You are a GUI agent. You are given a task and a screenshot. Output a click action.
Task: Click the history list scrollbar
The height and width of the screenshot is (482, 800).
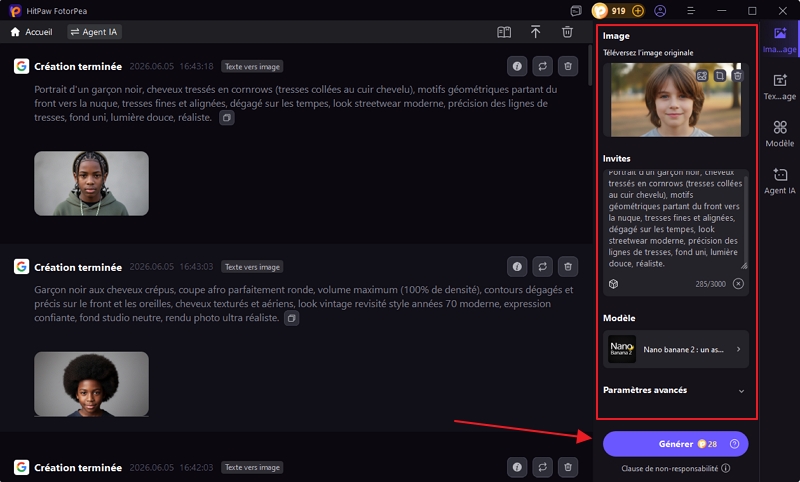pyautogui.click(x=589, y=65)
